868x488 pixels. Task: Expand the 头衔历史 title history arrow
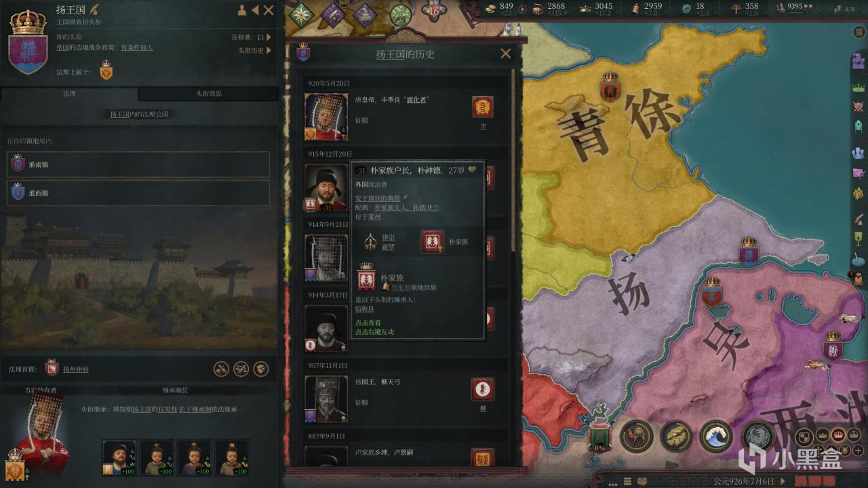click(x=269, y=50)
